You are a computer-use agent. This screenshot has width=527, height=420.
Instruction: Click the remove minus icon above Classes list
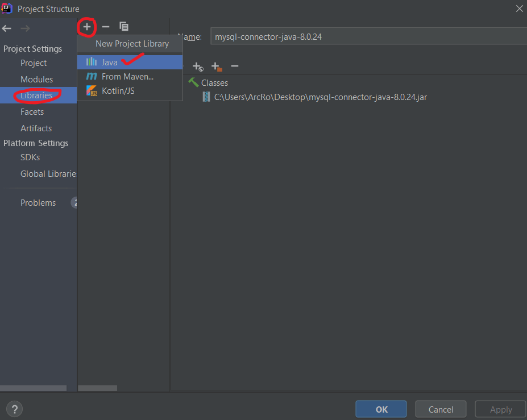[235, 66]
